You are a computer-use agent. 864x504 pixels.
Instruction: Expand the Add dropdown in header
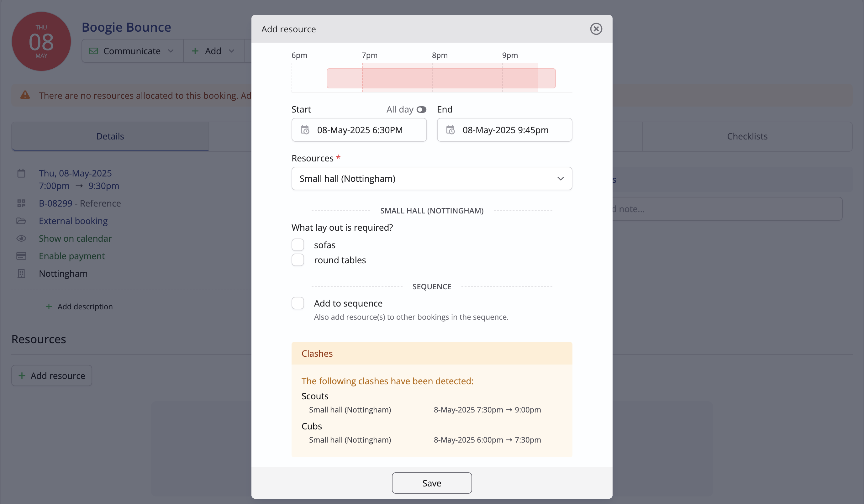213,51
